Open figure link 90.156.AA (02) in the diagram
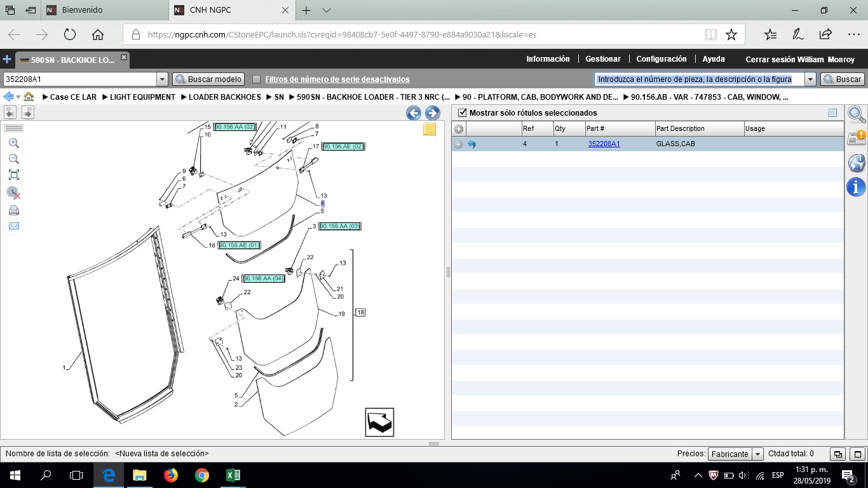The image size is (868, 488). point(234,127)
